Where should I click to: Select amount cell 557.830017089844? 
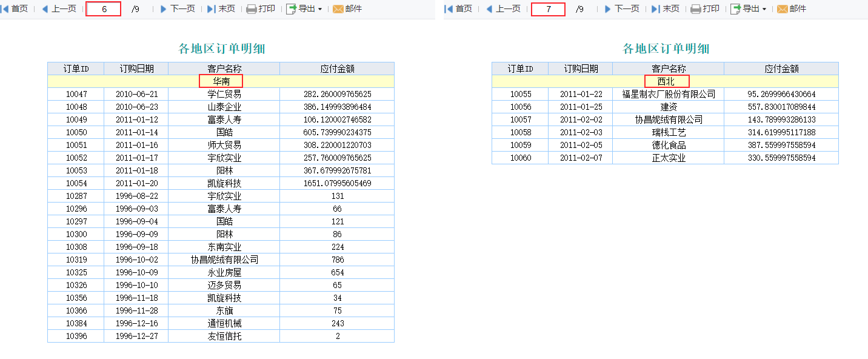(782, 107)
